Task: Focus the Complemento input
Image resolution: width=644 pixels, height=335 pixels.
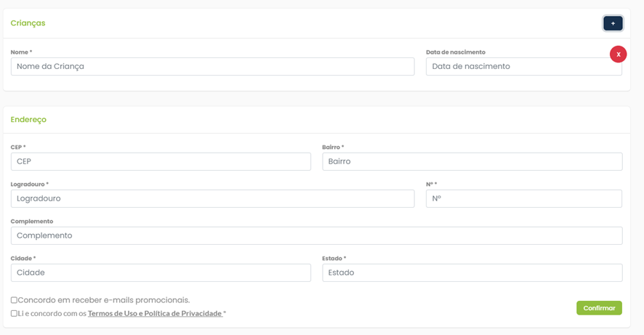Action: (x=316, y=235)
